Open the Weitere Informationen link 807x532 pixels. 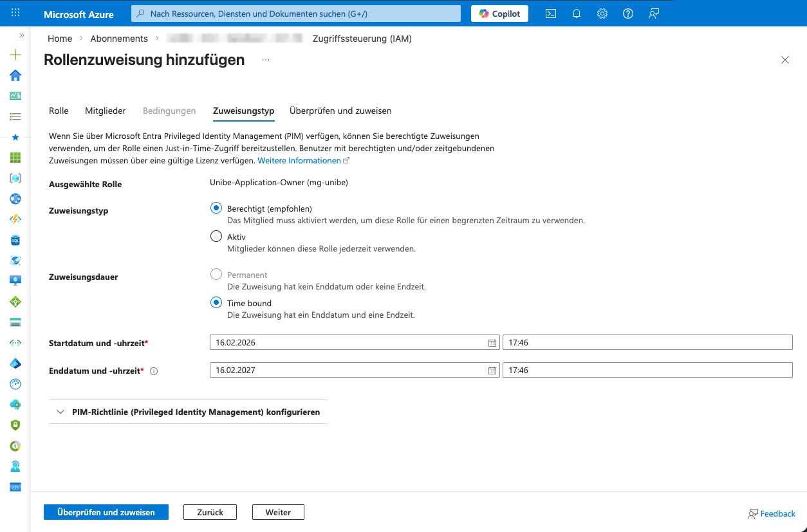[299, 160]
